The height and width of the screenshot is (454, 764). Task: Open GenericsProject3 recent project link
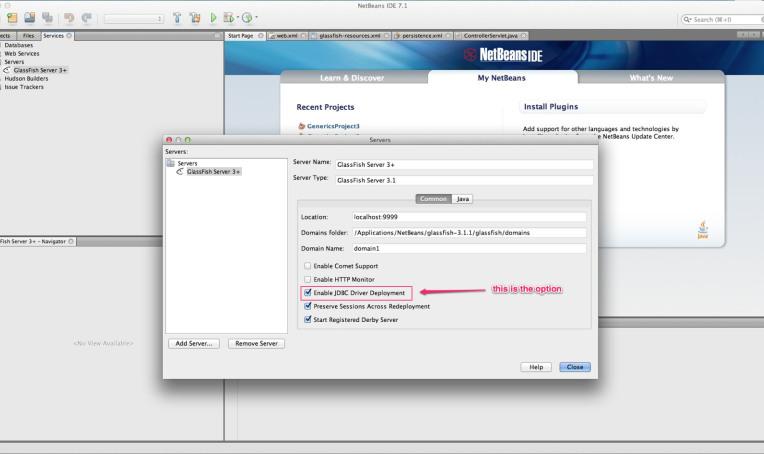333,126
